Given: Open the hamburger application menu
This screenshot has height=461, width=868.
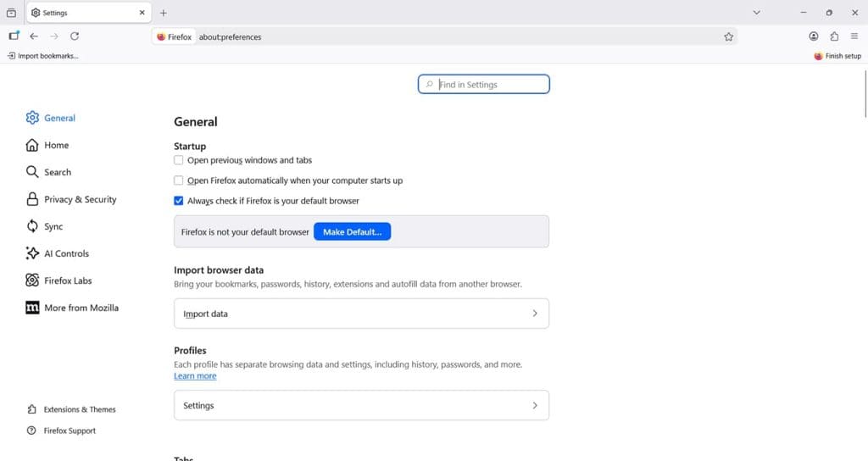Looking at the screenshot, I should point(854,36).
